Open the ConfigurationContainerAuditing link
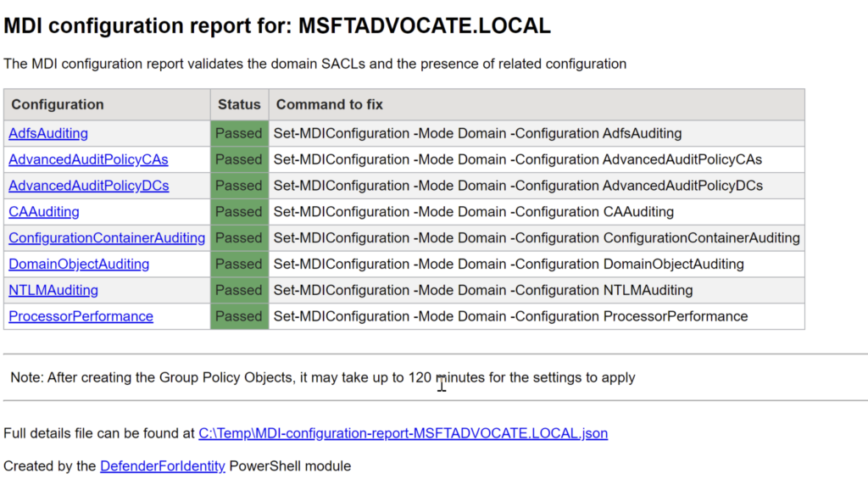Image resolution: width=868 pixels, height=496 pixels. coord(107,238)
